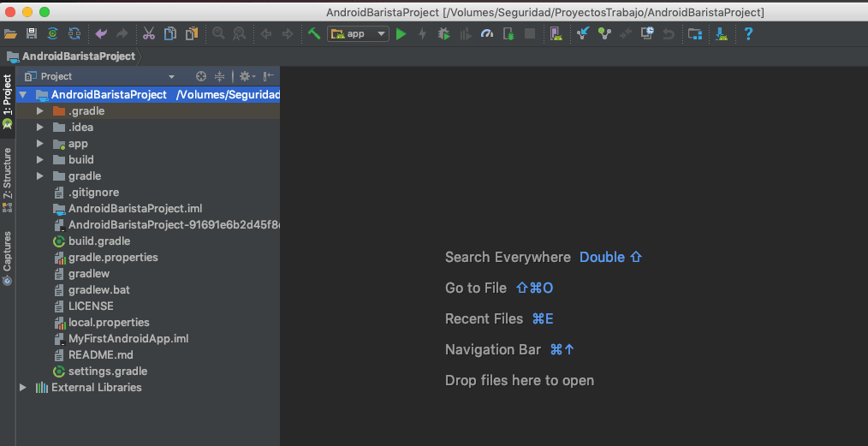Open the app run configuration dropdown

pos(358,33)
